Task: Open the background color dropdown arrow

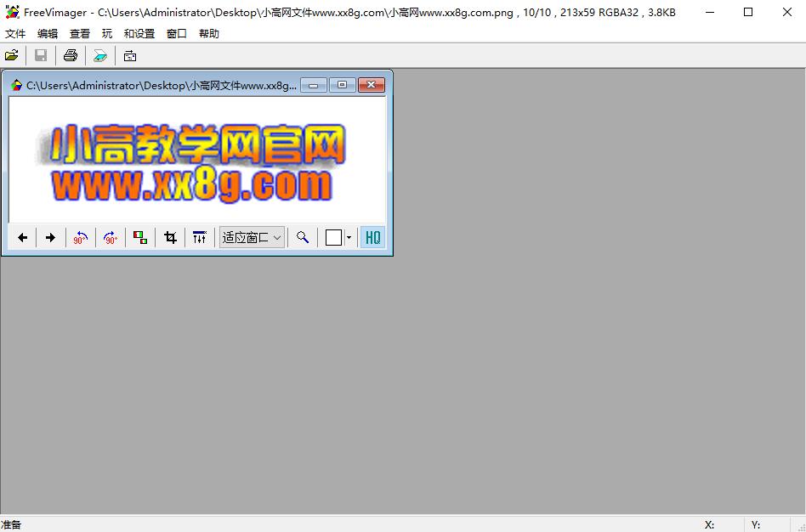Action: click(x=349, y=237)
